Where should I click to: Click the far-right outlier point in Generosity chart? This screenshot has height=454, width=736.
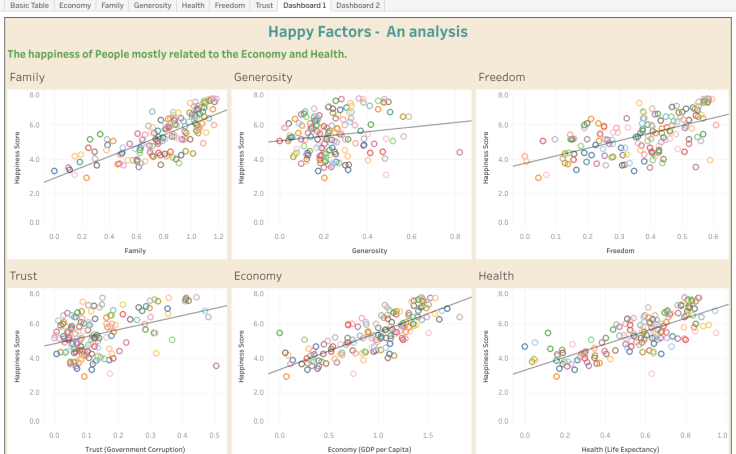[459, 153]
